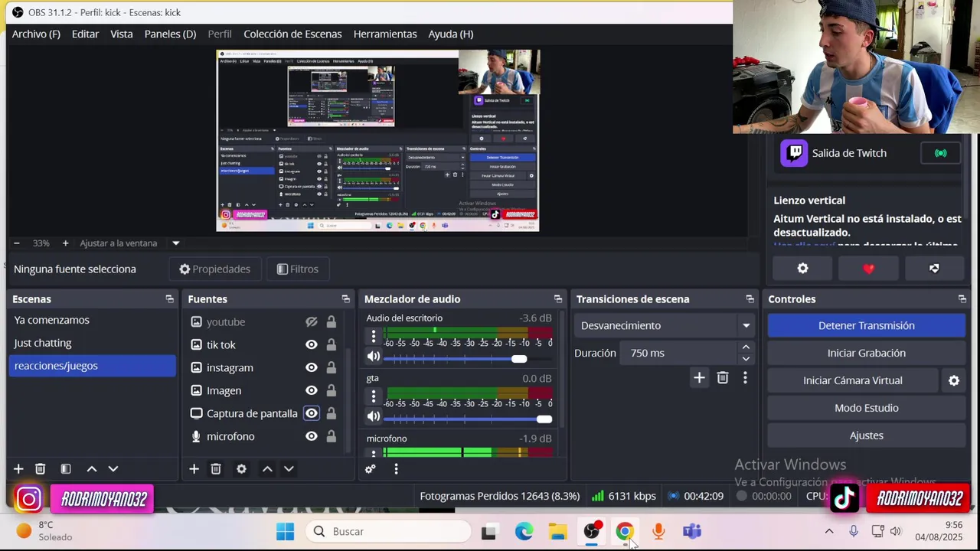Viewport: 980px width, 551px height.
Task: Delete selected scene with trash icon
Action: pos(41,468)
